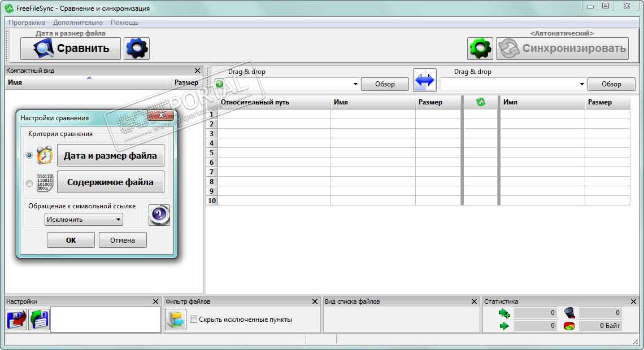This screenshot has height=350, width=644.
Task: Click right grid Имя column header
Action: (x=510, y=102)
